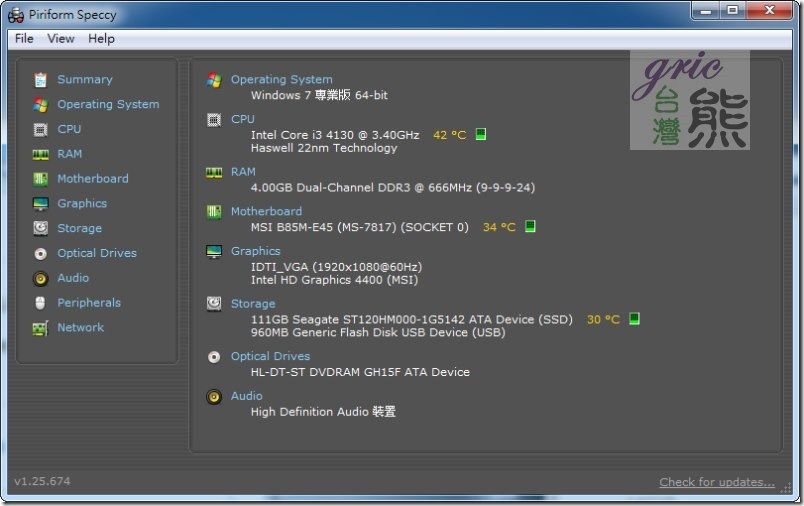The image size is (804, 506).
Task: Click the HL-DT-ST DVDRAM GH15F text
Action: [x=360, y=372]
